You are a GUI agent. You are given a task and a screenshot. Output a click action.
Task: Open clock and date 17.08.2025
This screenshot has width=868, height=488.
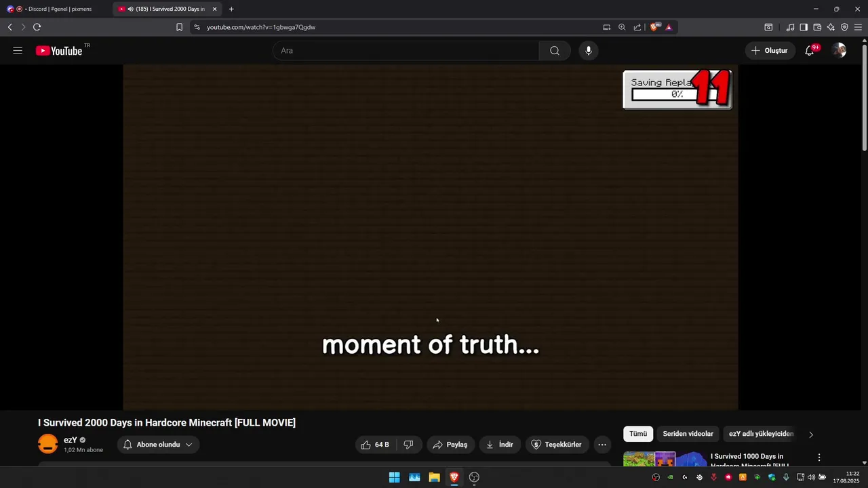(x=846, y=477)
